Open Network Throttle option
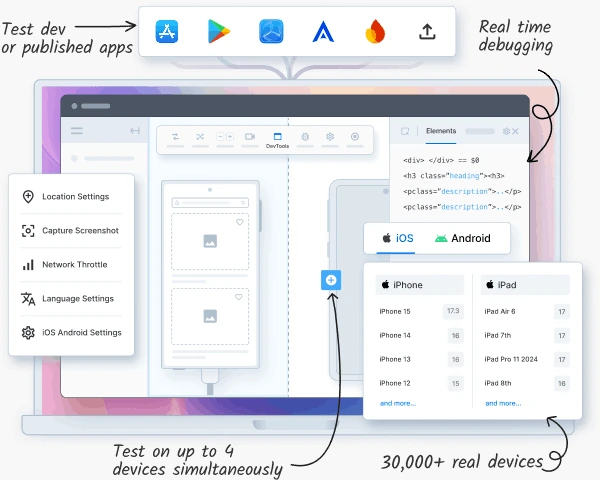This screenshot has width=600, height=480. (x=71, y=264)
